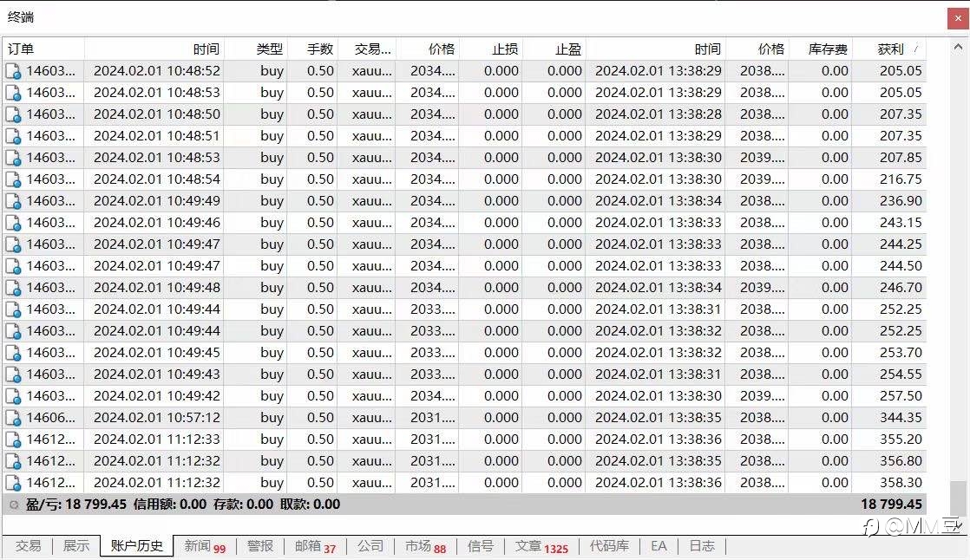Click open time 2024.02.01 10:49:43
The width and height of the screenshot is (970, 560).
tap(156, 374)
